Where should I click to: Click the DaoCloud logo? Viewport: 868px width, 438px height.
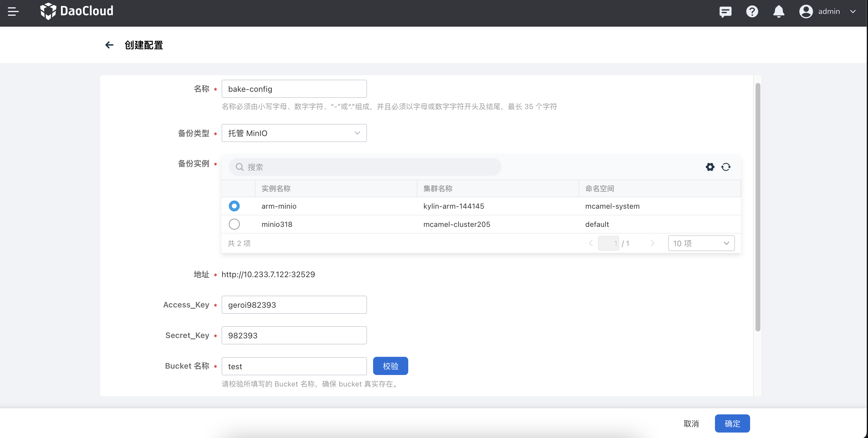click(77, 11)
